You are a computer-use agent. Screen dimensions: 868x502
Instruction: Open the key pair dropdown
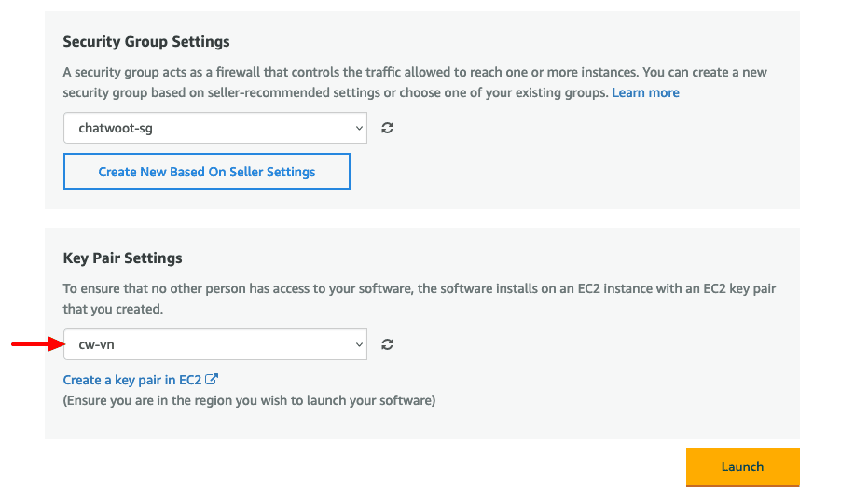[x=214, y=344]
